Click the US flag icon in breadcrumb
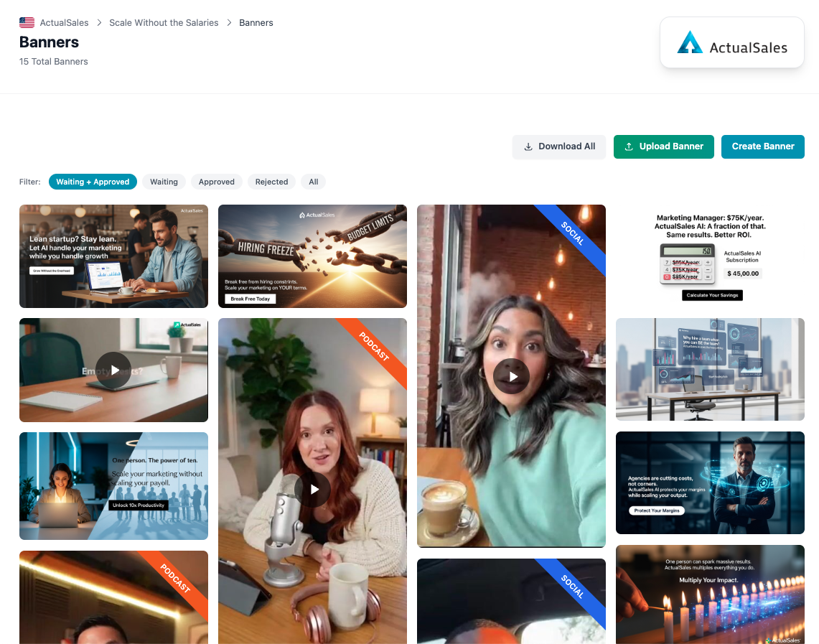819x644 pixels. tap(27, 23)
